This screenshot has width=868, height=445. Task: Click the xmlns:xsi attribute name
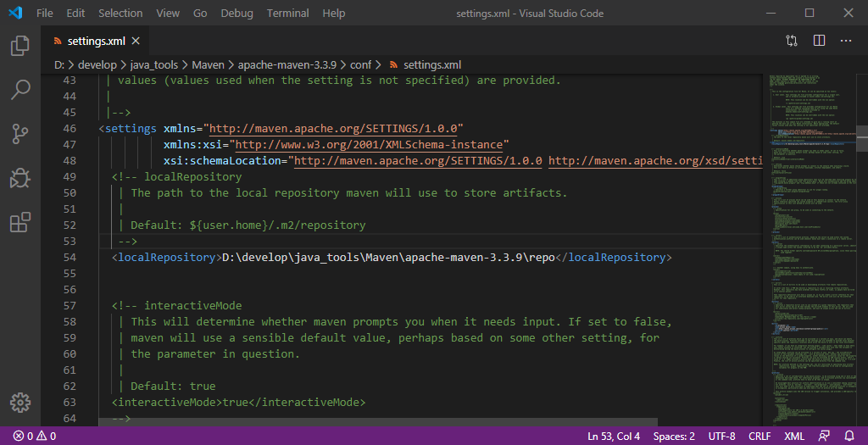coord(192,144)
